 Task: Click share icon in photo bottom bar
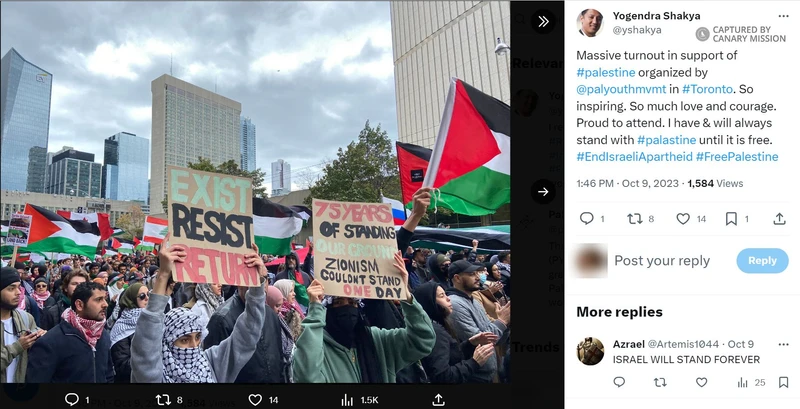[438, 400]
